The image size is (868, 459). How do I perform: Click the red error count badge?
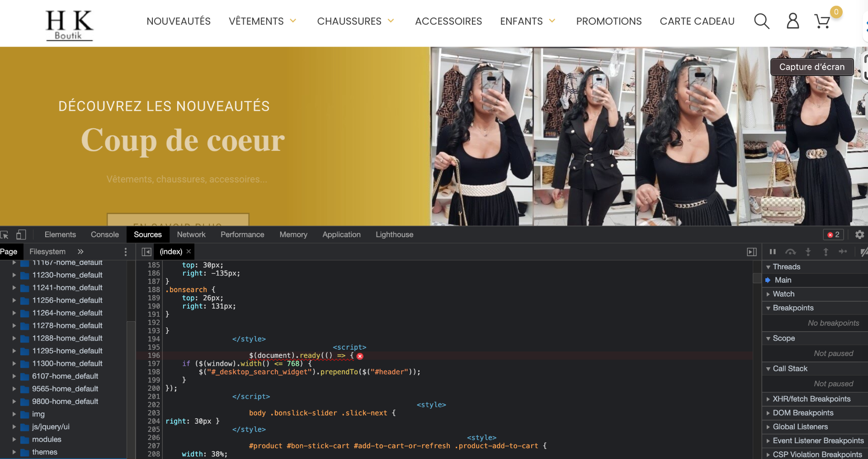tap(833, 234)
